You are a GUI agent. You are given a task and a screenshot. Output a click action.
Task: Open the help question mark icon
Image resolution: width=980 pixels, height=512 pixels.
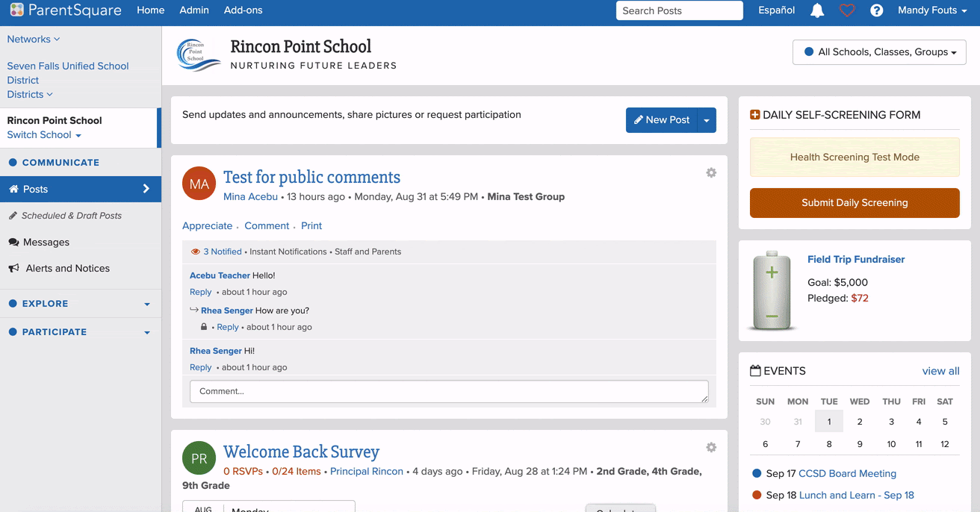(x=877, y=10)
